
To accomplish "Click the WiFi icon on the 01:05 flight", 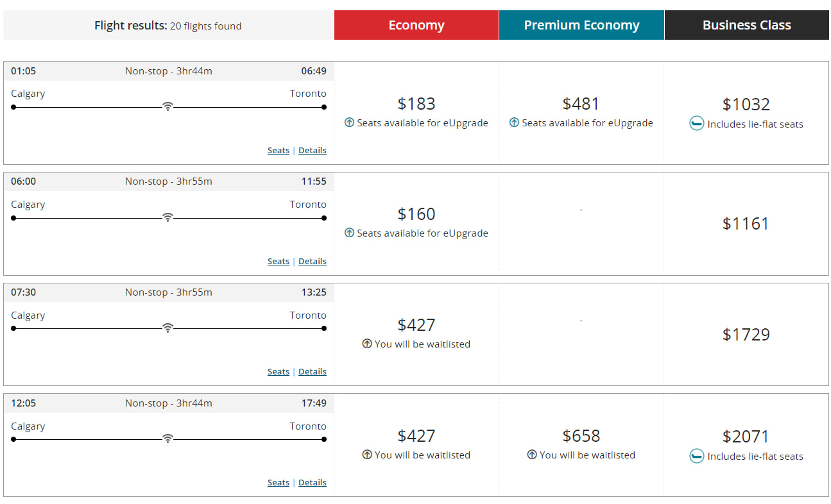I will (x=168, y=106).
